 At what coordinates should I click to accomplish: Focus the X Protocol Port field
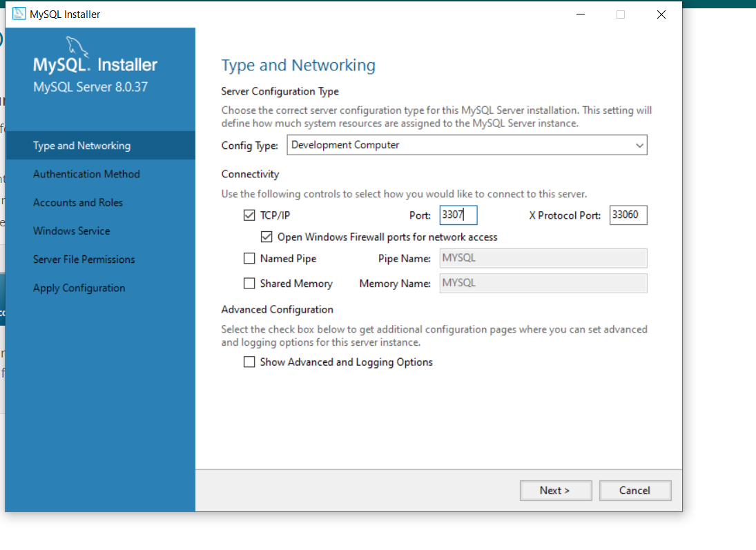(628, 215)
